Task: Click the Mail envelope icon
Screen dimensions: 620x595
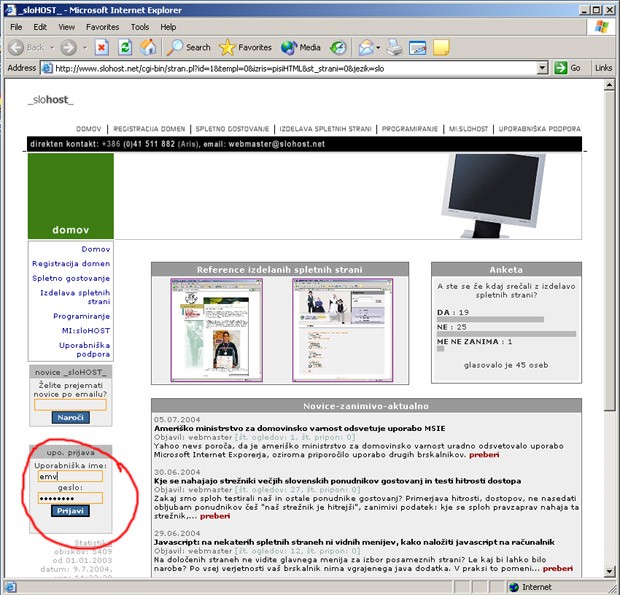Action: (x=366, y=48)
